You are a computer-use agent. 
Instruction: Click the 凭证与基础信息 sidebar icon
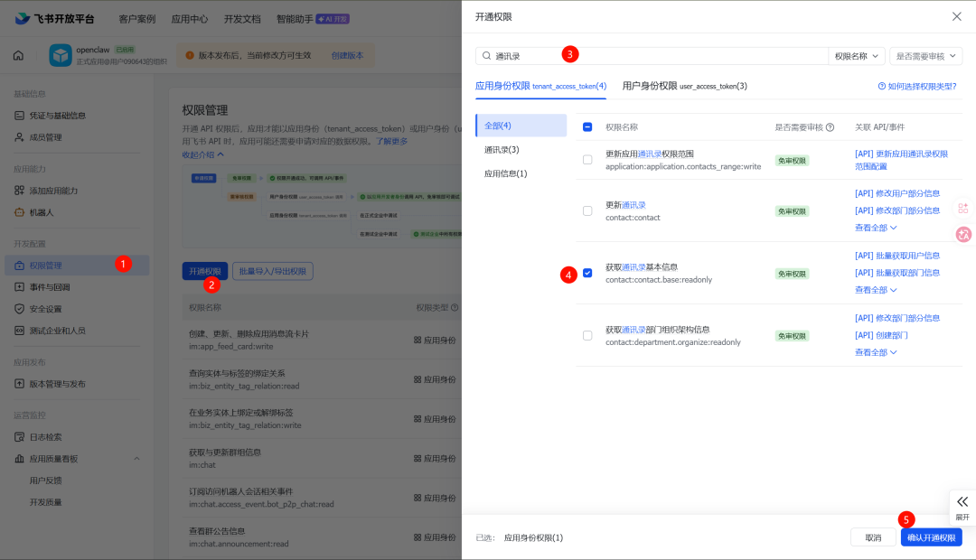click(x=19, y=116)
